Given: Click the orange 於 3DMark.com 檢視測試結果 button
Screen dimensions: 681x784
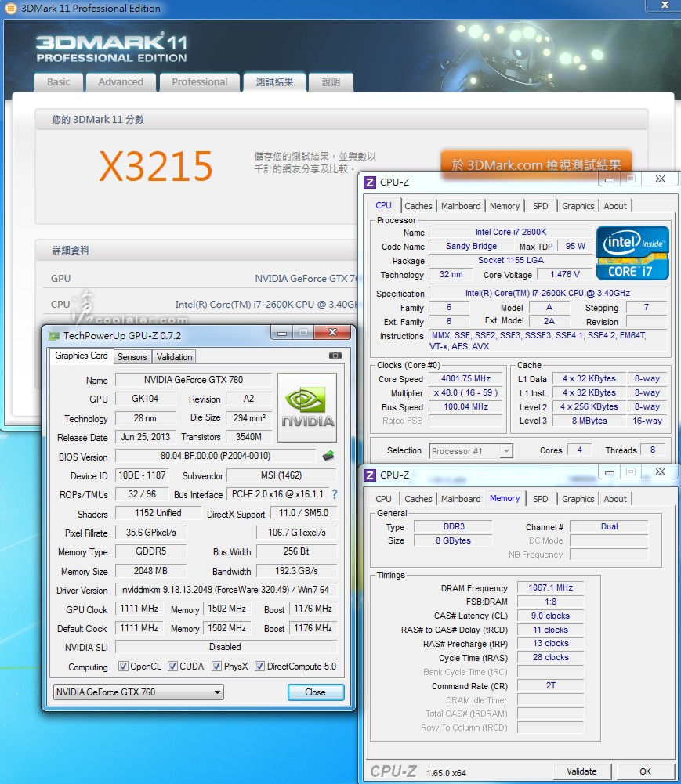Looking at the screenshot, I should click(x=536, y=164).
